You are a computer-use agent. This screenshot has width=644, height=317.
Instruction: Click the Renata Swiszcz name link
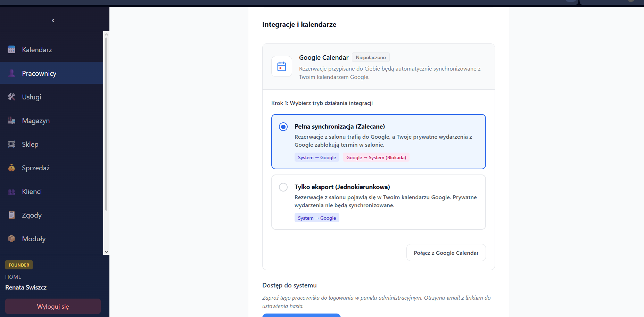(x=26, y=287)
